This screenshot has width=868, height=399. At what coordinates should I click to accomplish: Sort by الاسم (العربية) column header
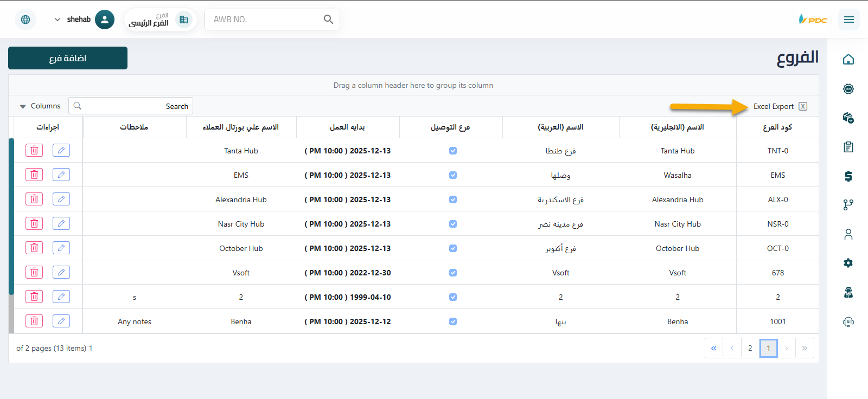(x=560, y=127)
